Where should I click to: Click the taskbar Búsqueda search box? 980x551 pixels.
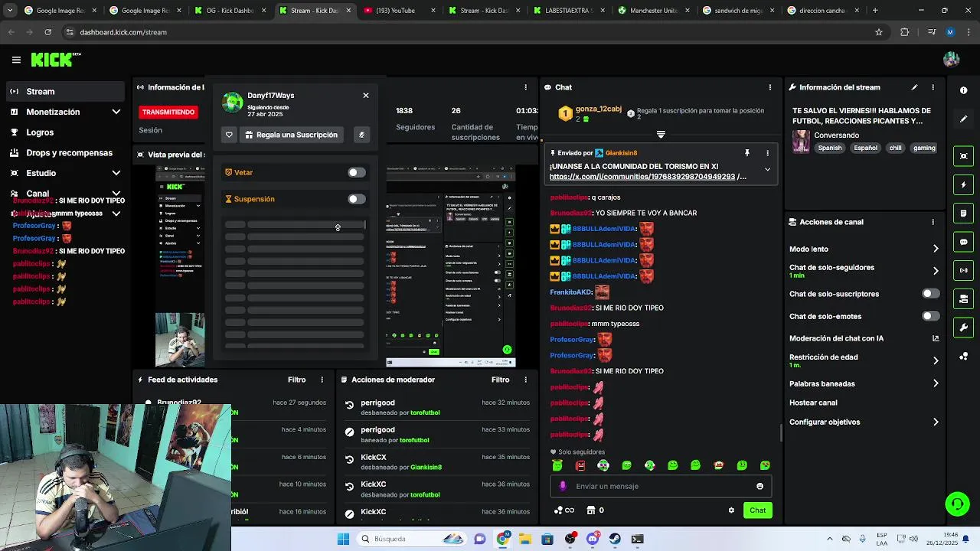[x=411, y=539]
